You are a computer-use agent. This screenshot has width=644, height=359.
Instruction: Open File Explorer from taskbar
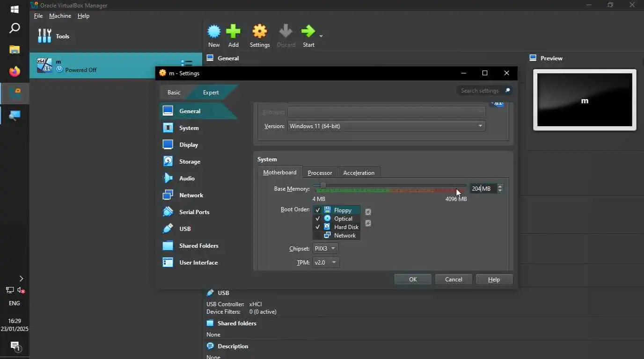15,49
